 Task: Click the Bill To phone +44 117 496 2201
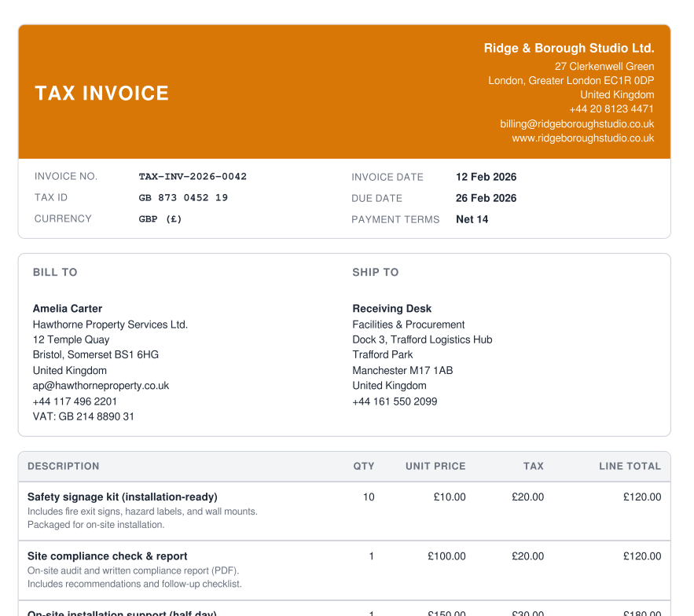click(x=75, y=401)
